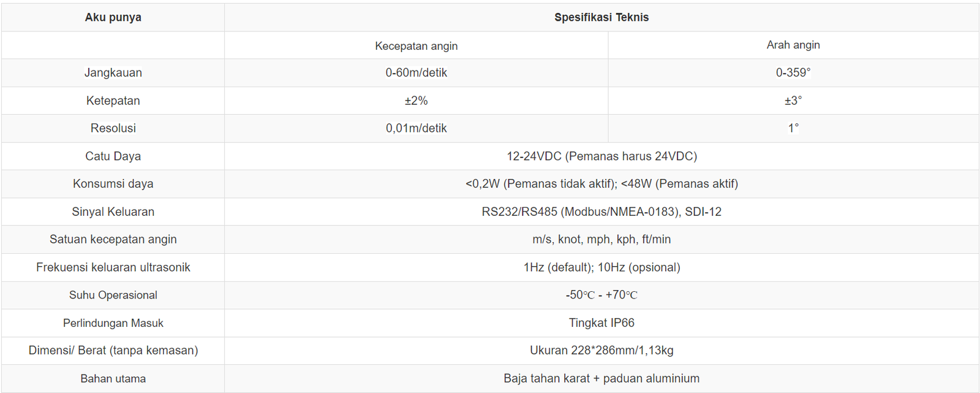Click the "Ukuran 228*286mm/1,13kg" dimension cell
Screen dimensions: 980x393
(601, 350)
